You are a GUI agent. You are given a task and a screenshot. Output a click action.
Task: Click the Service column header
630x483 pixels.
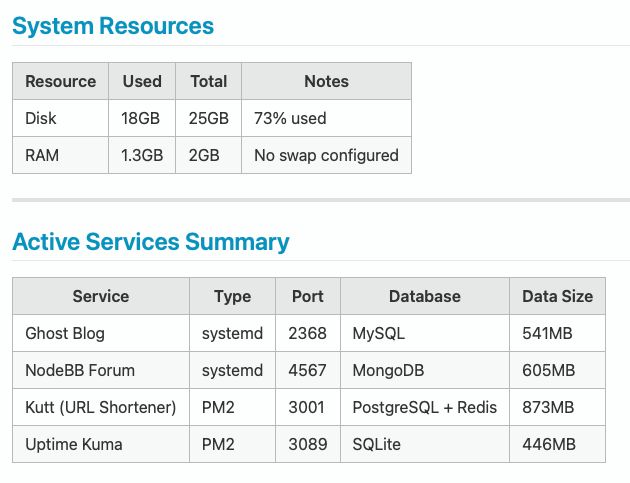coord(101,296)
